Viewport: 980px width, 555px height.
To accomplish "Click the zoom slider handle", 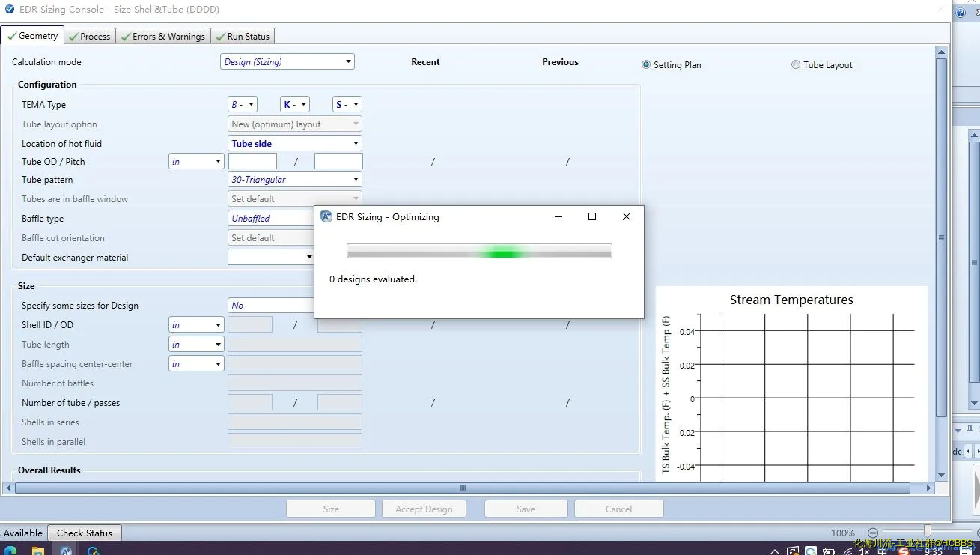I will coord(927,531).
